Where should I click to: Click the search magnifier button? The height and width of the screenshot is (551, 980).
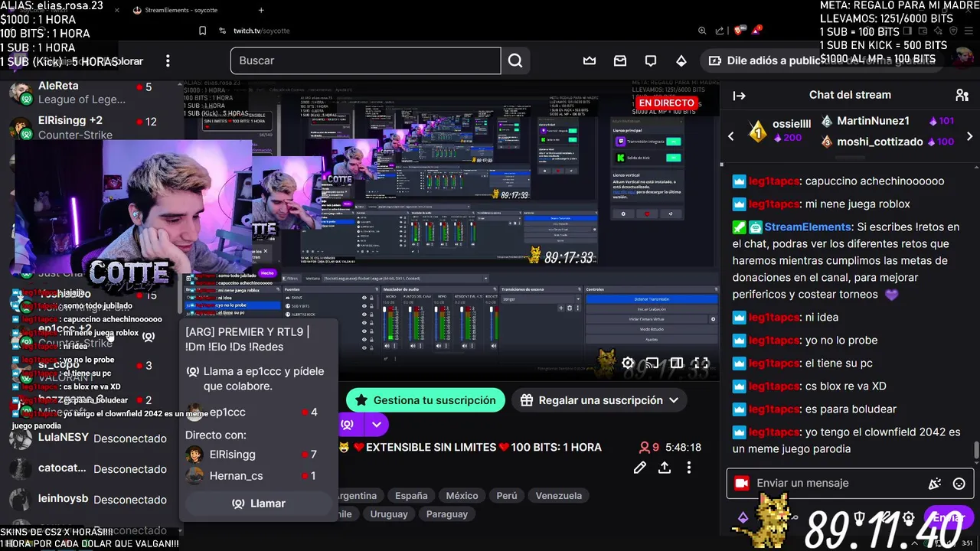click(x=515, y=60)
